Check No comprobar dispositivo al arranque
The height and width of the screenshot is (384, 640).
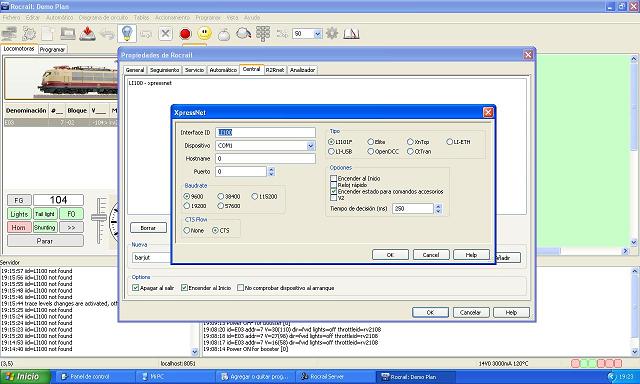coord(241,288)
